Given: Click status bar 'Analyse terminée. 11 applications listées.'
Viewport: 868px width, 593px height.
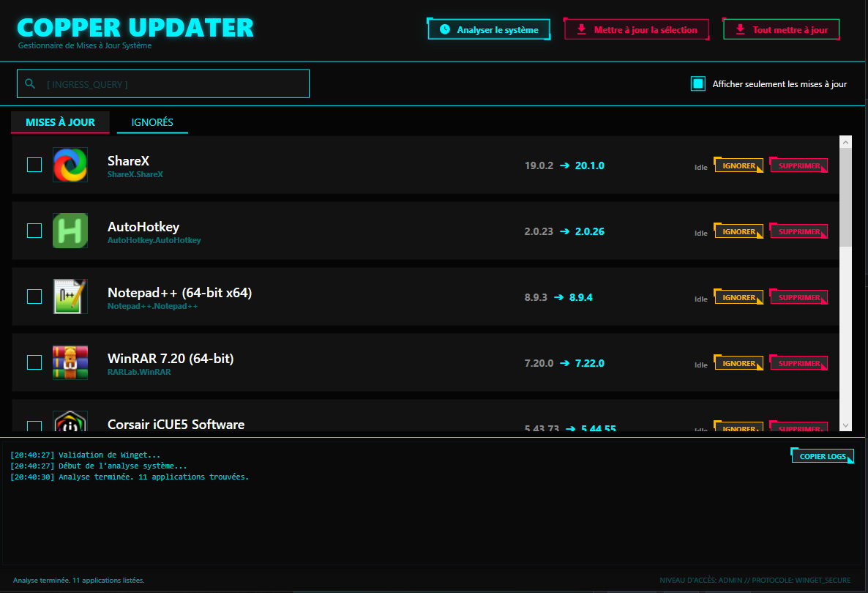Looking at the screenshot, I should point(78,581).
